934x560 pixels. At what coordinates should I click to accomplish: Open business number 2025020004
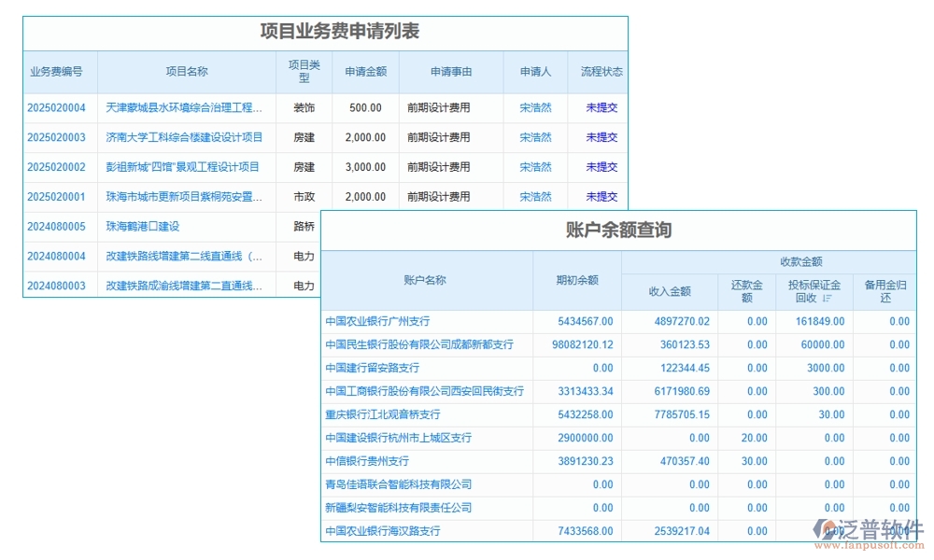pos(58,107)
